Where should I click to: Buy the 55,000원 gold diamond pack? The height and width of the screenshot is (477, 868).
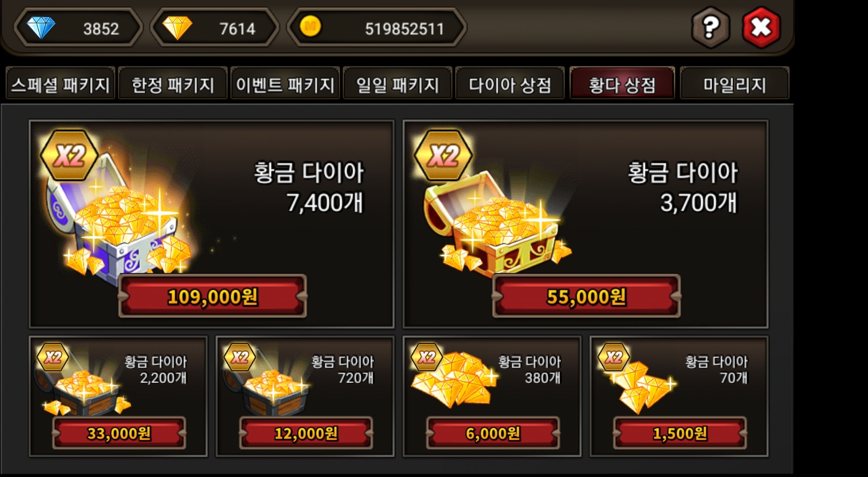[x=586, y=296]
